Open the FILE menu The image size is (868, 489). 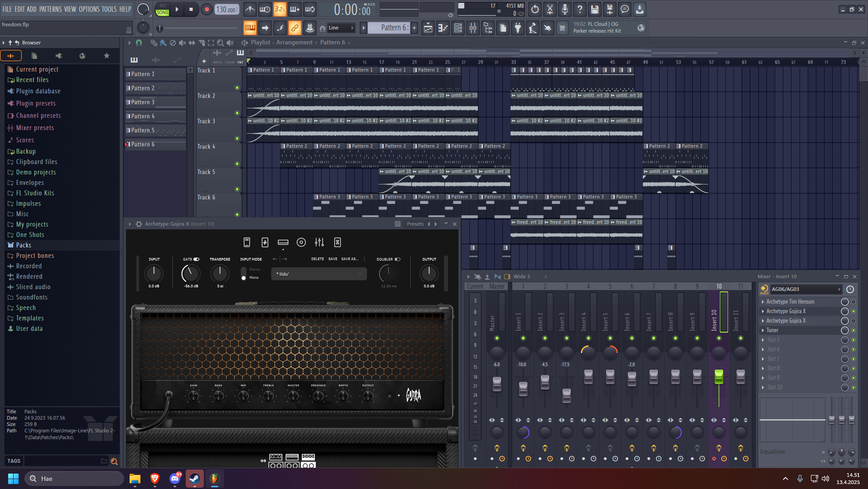pyautogui.click(x=7, y=9)
